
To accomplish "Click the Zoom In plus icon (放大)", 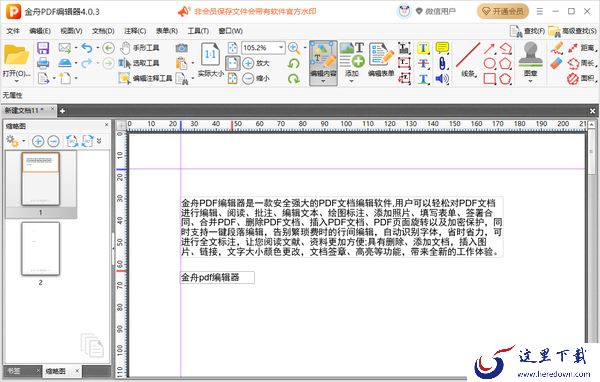I will click(x=248, y=63).
